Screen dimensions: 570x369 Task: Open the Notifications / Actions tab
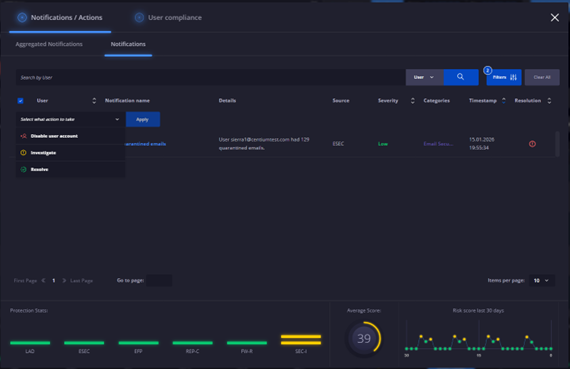pos(60,17)
